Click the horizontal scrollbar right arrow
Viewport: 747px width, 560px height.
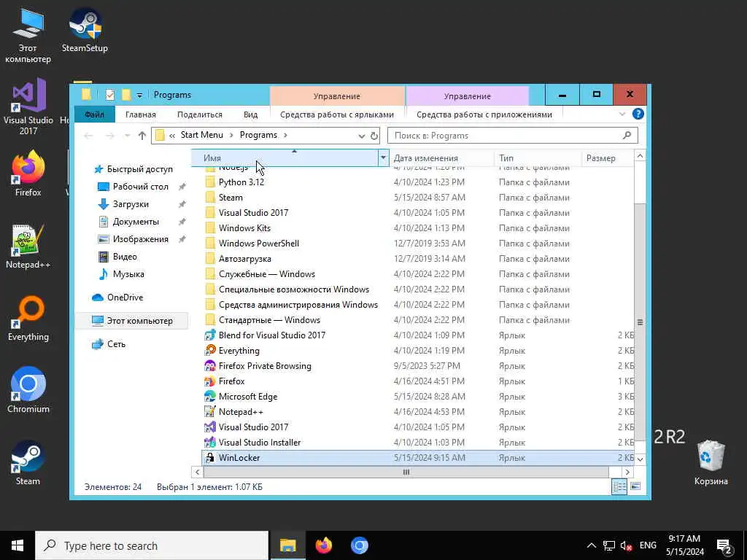click(628, 472)
